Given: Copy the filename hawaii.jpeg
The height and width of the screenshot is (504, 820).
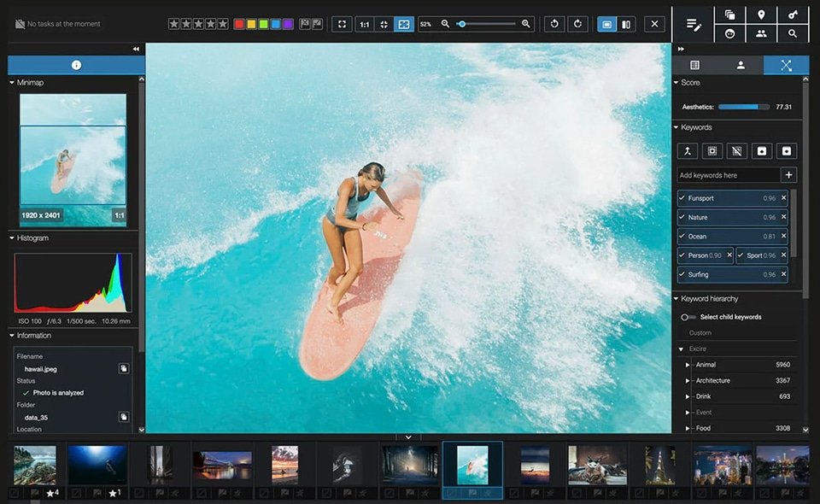Looking at the screenshot, I should (124, 368).
